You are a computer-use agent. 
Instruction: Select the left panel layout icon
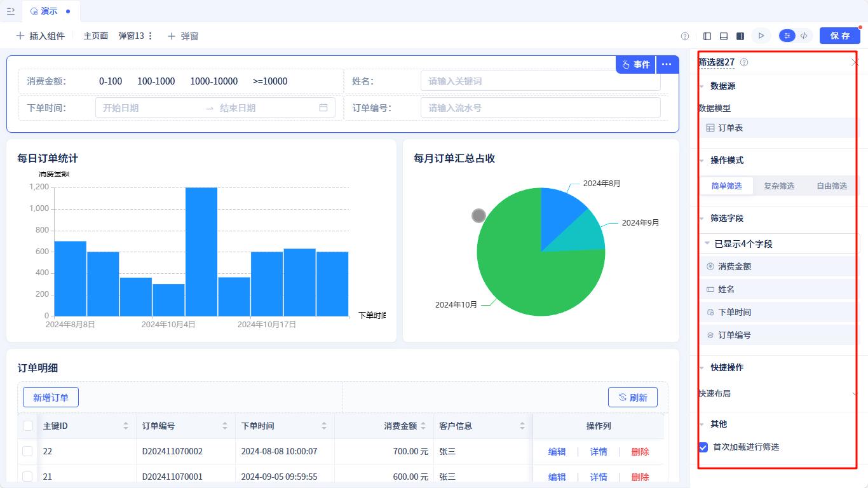[707, 36]
